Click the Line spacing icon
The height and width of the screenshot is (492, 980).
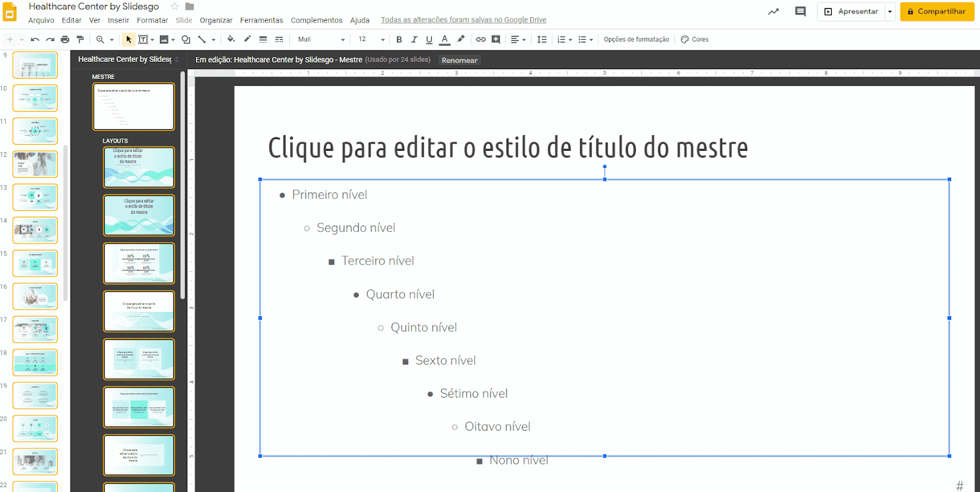click(542, 39)
